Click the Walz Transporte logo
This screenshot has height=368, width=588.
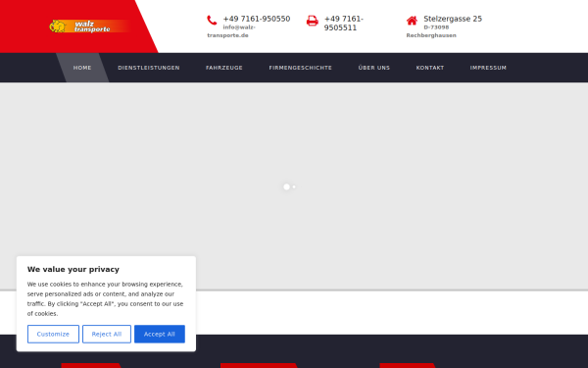tap(90, 26)
